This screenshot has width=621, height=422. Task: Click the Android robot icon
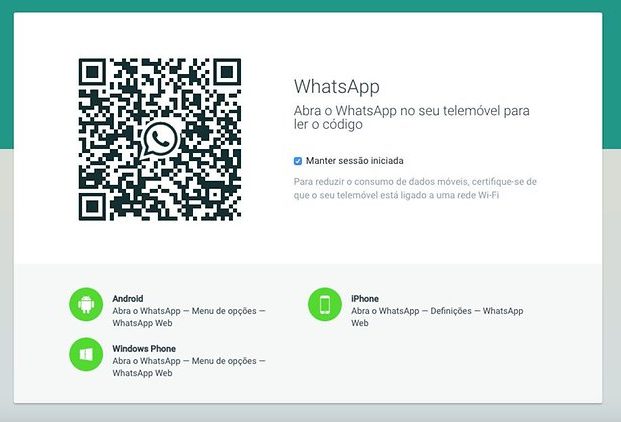[x=86, y=304]
